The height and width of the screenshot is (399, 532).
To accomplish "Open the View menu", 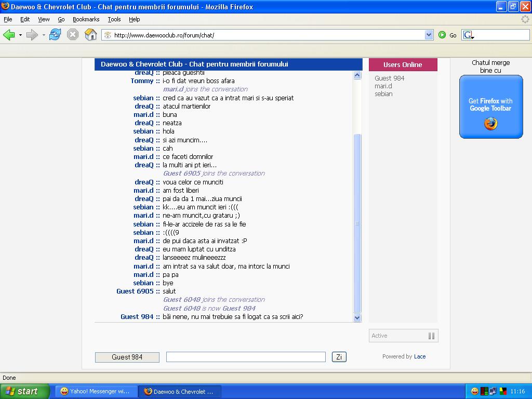I will [x=44, y=19].
